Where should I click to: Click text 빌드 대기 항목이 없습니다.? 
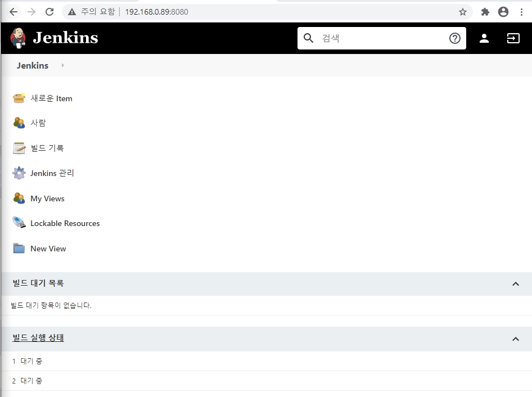click(51, 305)
